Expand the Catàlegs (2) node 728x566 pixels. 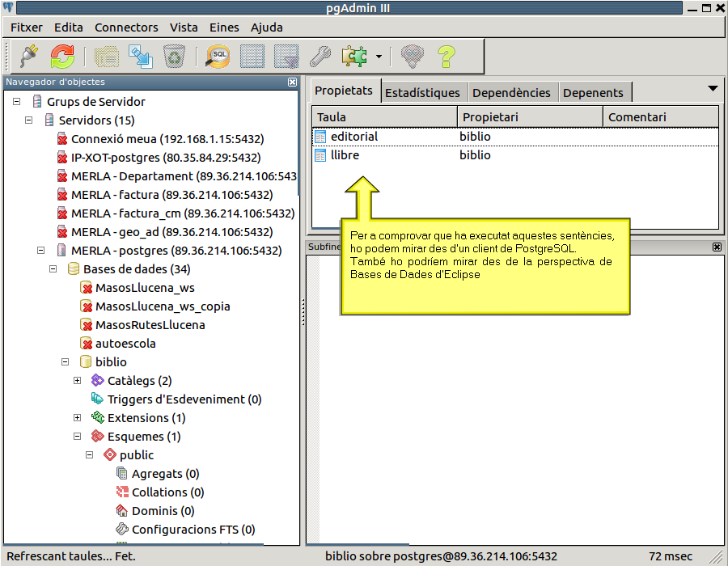tap(77, 380)
